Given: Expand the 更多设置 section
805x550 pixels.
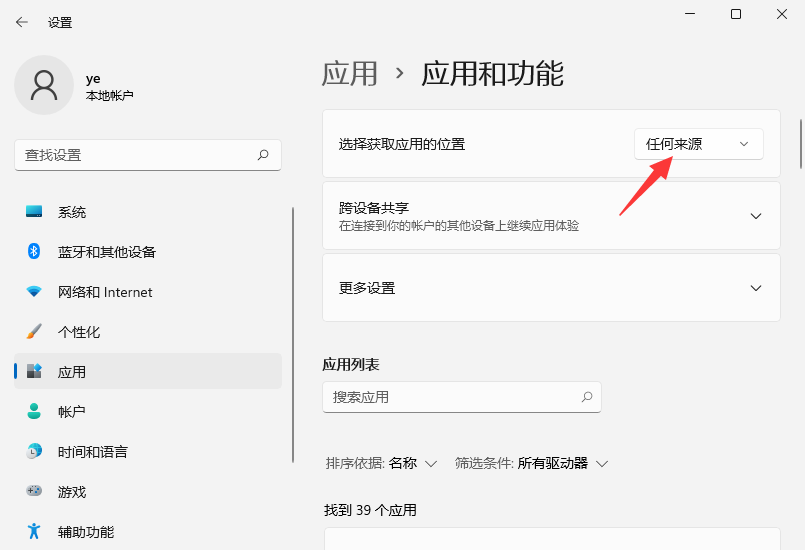Looking at the screenshot, I should tap(755, 288).
